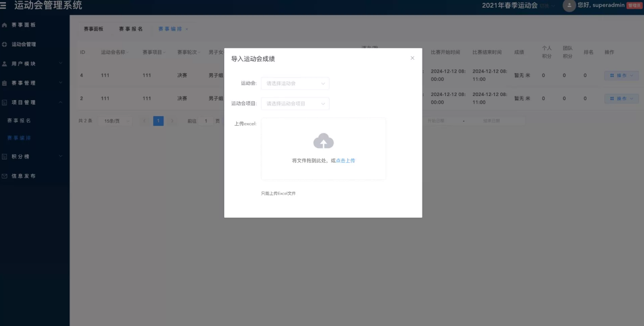Click the cloud upload icon
644x326 pixels.
point(324,140)
